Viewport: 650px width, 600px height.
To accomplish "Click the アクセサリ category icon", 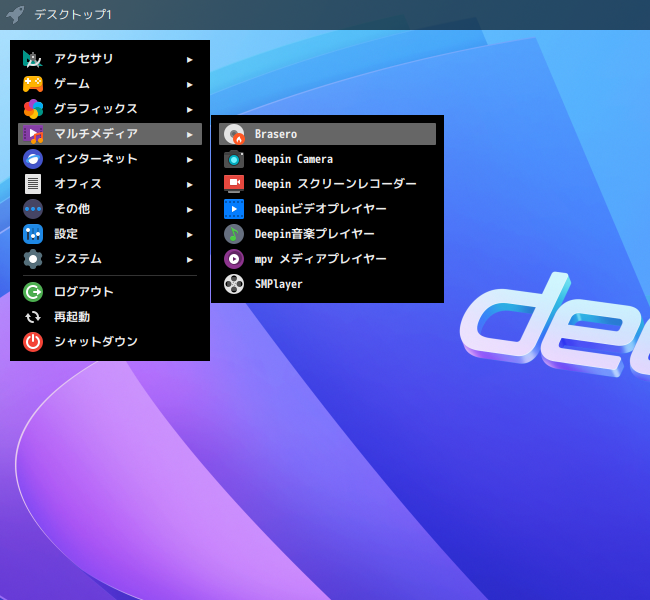I will point(33,59).
